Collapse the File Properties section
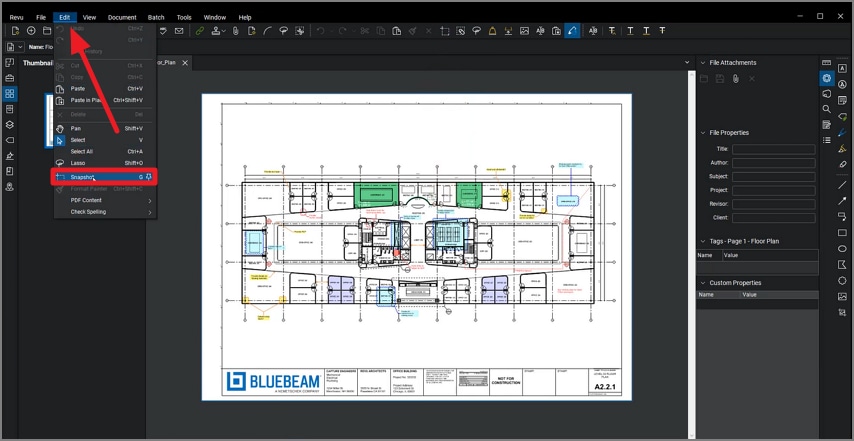This screenshot has height=441, width=854. pyautogui.click(x=703, y=133)
